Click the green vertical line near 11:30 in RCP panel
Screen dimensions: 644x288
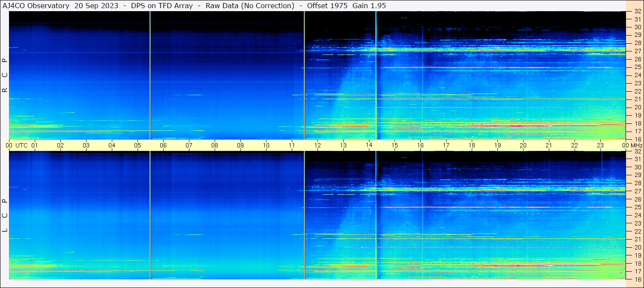[x=304, y=75]
